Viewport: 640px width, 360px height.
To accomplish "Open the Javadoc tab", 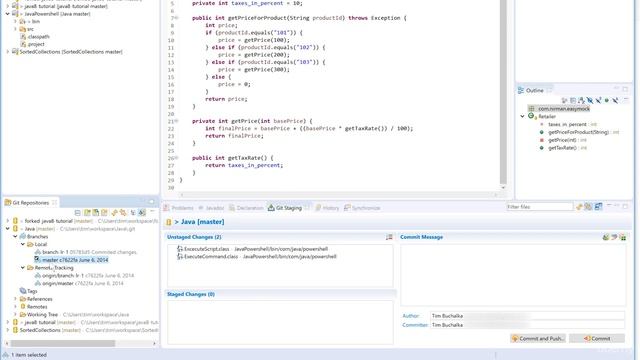I will [x=211, y=208].
